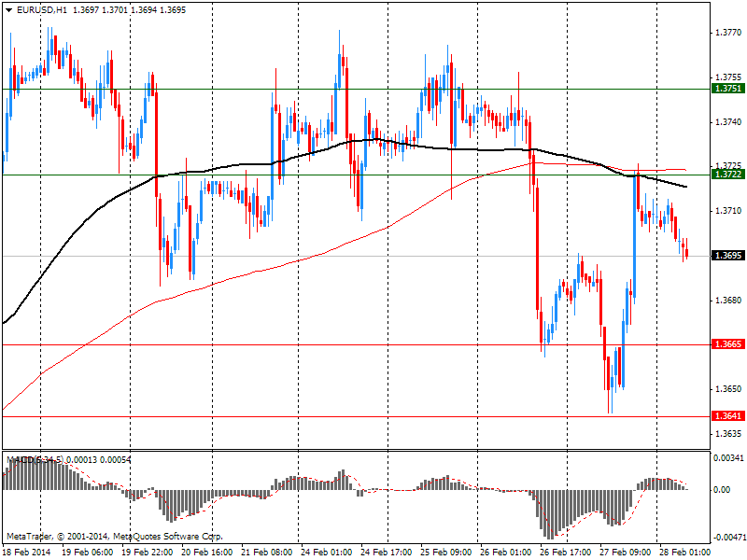Click the 1.3710 price scale value

tap(728, 211)
